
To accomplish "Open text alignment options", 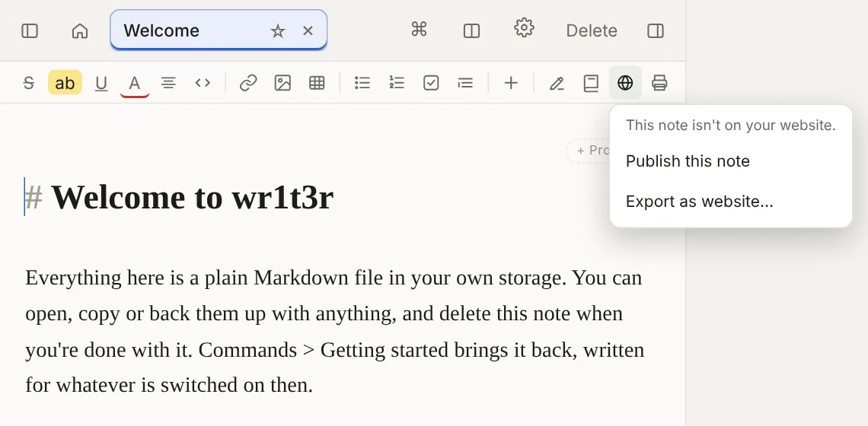I will pos(168,83).
